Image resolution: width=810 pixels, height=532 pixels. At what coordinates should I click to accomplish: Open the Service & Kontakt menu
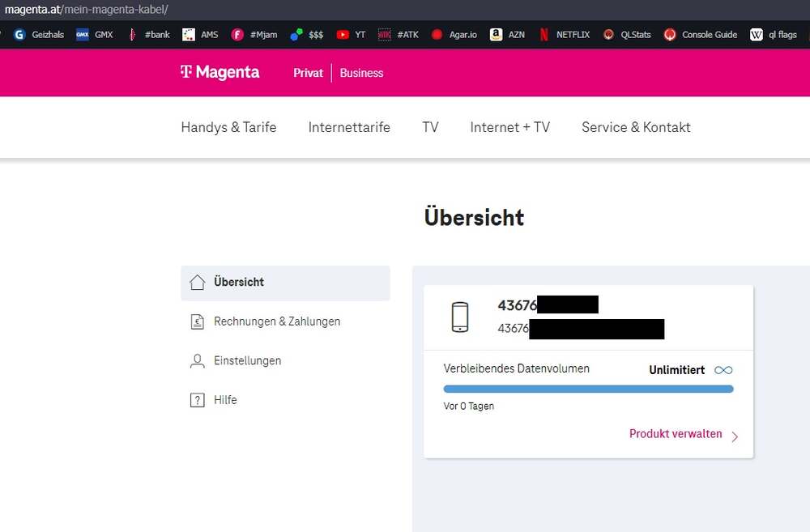pyautogui.click(x=636, y=127)
